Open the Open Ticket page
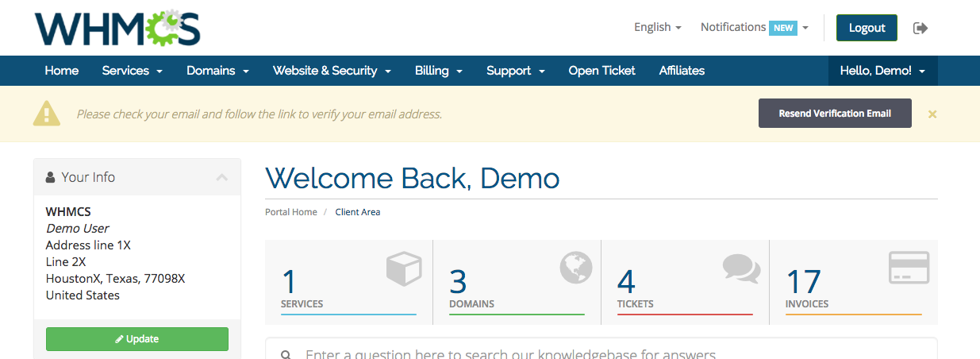Image resolution: width=980 pixels, height=359 pixels. [x=602, y=71]
